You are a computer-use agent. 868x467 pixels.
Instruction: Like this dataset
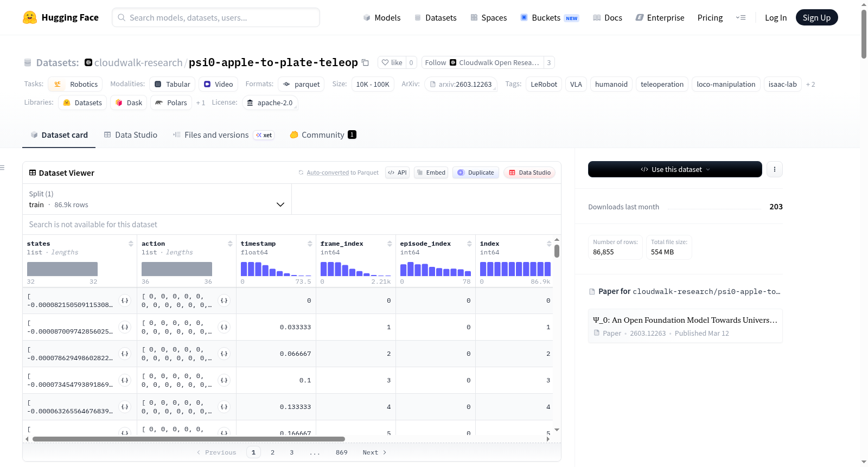pos(392,62)
